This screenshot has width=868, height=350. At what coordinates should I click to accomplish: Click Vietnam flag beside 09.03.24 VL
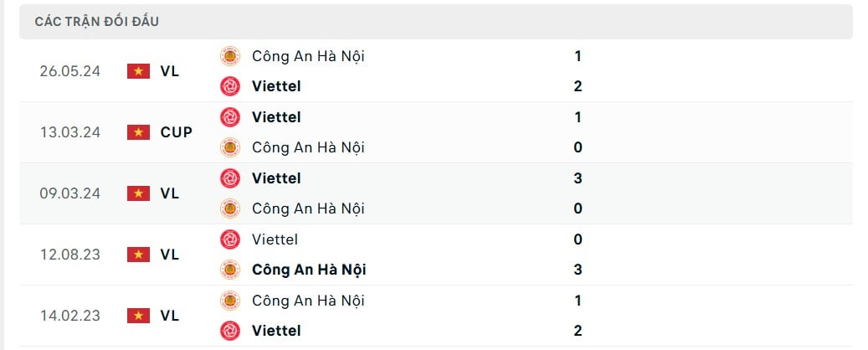138,193
